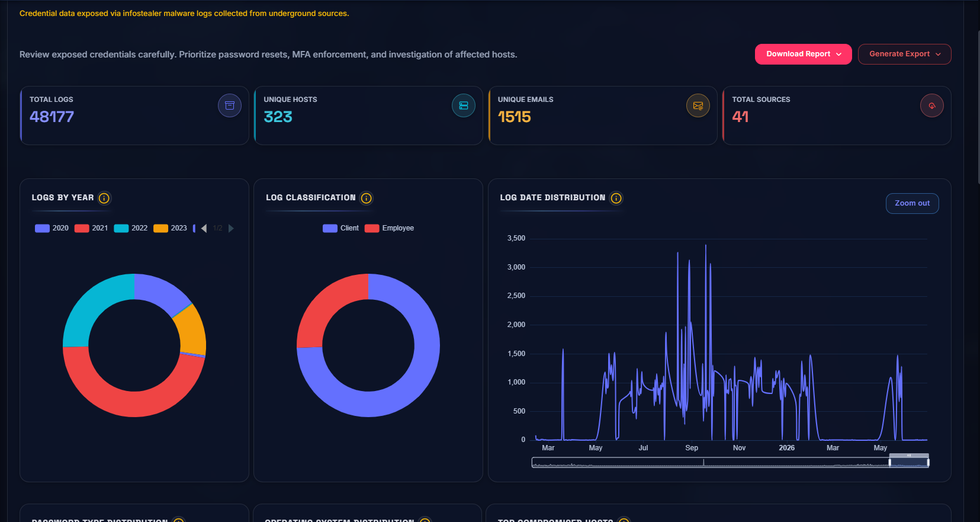This screenshot has width=980, height=522.
Task: Open Log Date Distribution info icon
Action: [x=616, y=198]
